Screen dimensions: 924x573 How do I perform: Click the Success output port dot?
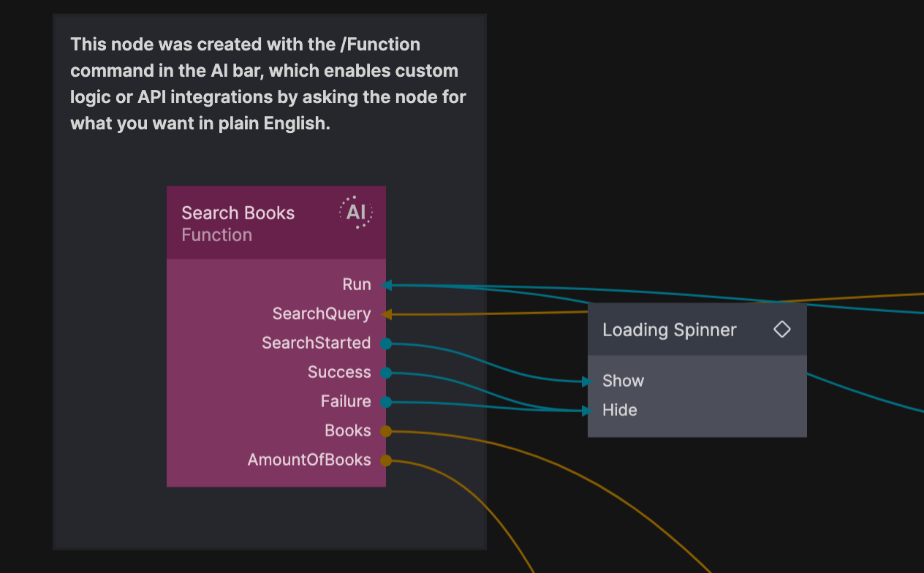[x=386, y=373]
